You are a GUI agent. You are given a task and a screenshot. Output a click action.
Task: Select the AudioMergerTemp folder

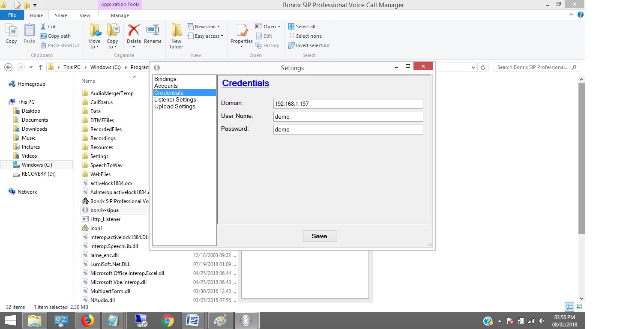(108, 93)
